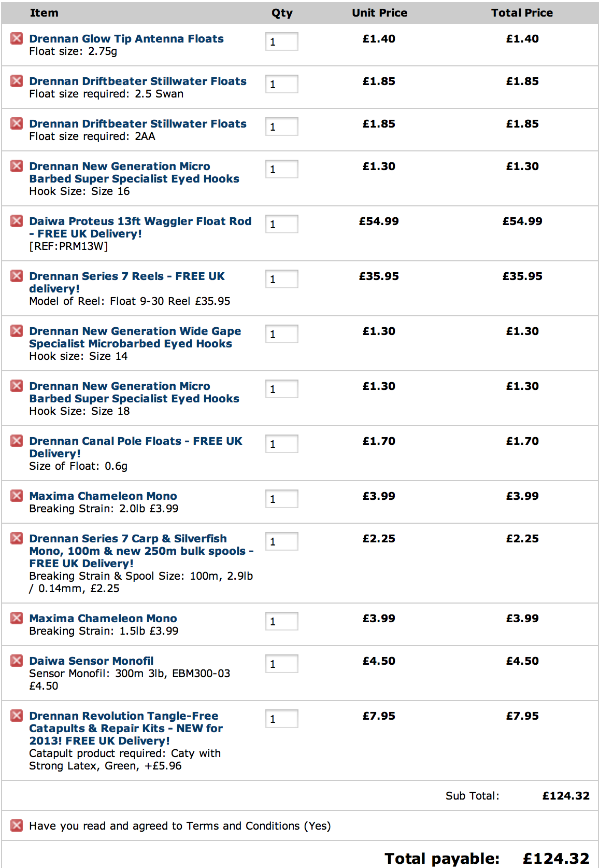Open Drennan Glow Tip Antenna Floats link
This screenshot has height=868, width=599.
click(126, 38)
